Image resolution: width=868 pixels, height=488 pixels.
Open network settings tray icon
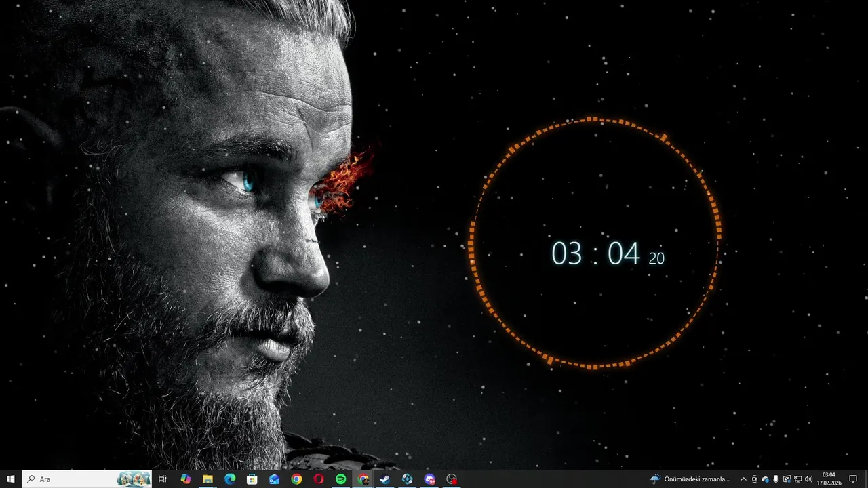(797, 479)
